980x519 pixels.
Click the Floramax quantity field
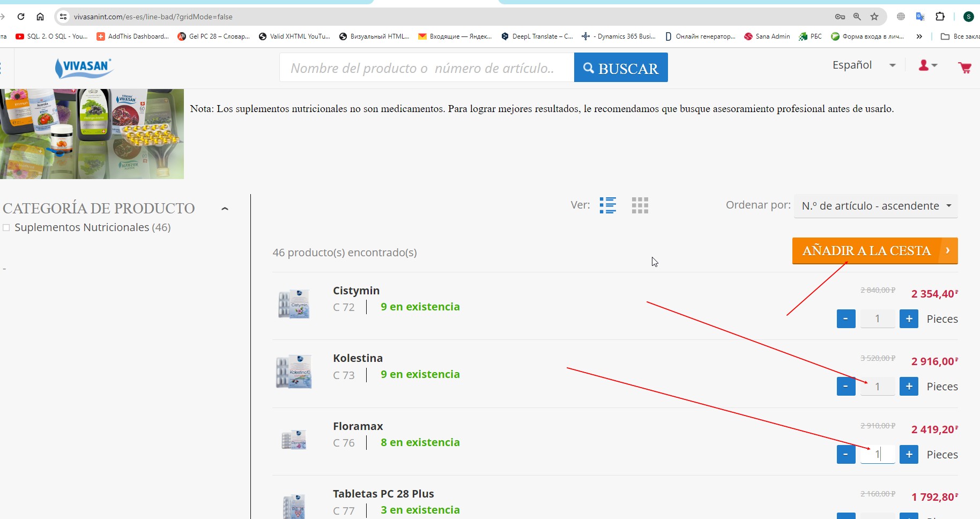878,455
